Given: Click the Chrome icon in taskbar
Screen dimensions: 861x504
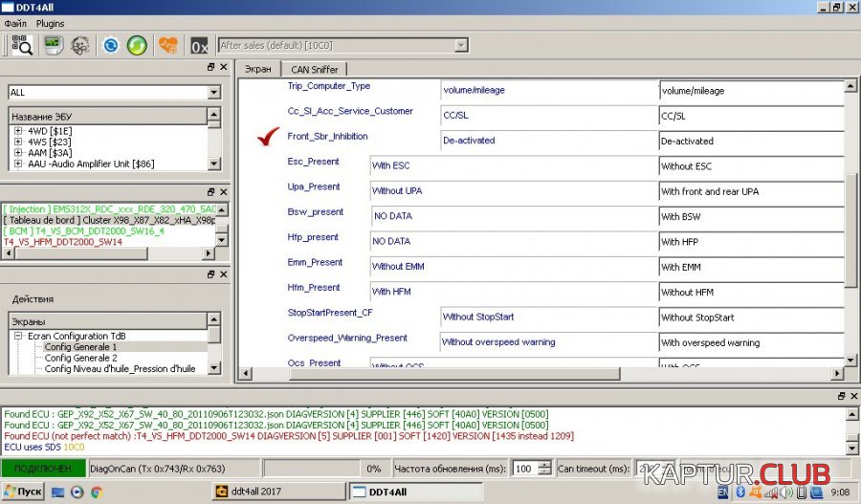Looking at the screenshot, I should (96, 492).
